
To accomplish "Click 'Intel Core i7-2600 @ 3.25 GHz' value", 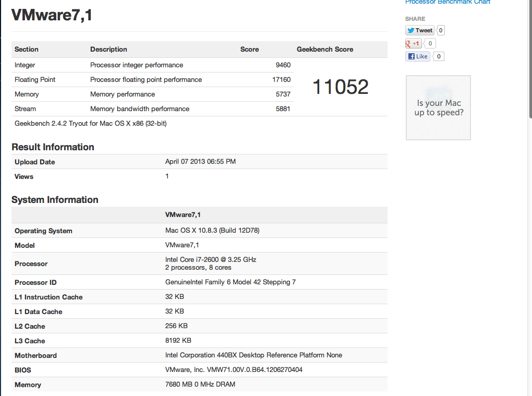I will click(211, 260).
